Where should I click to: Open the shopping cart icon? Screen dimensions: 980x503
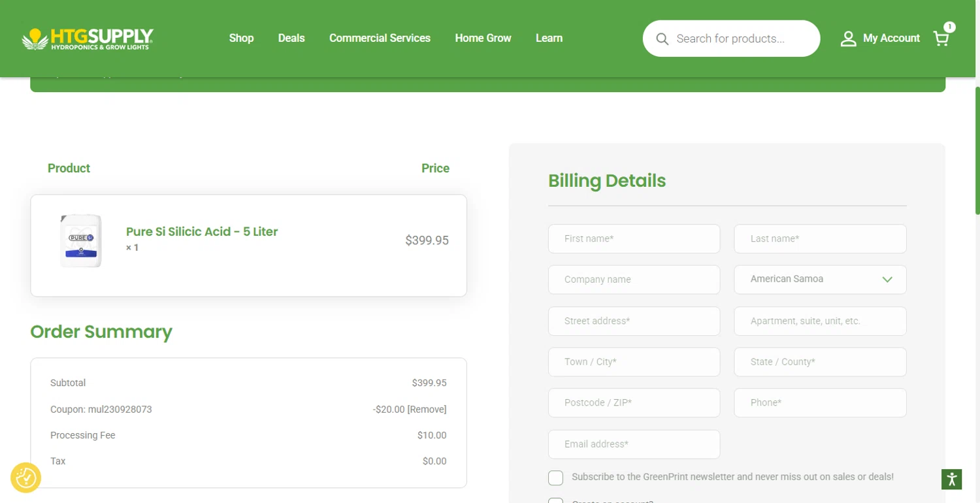coord(941,39)
